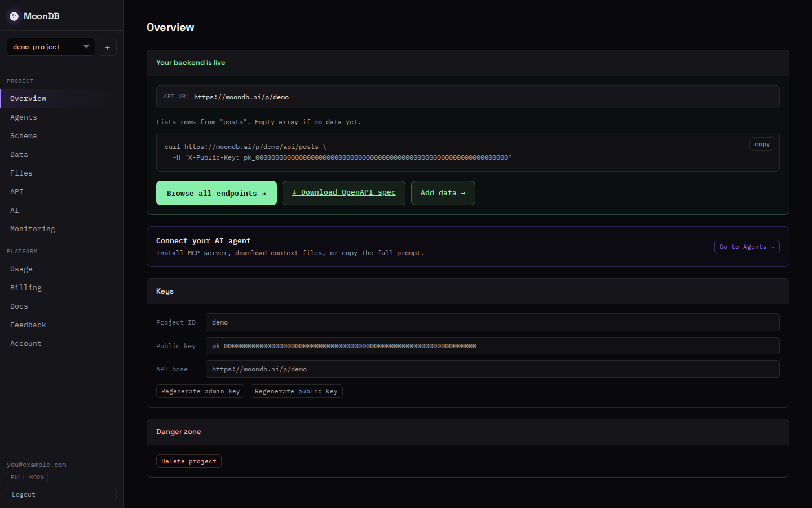
Task: Click the "Keys" section heading
Action: pos(165,291)
